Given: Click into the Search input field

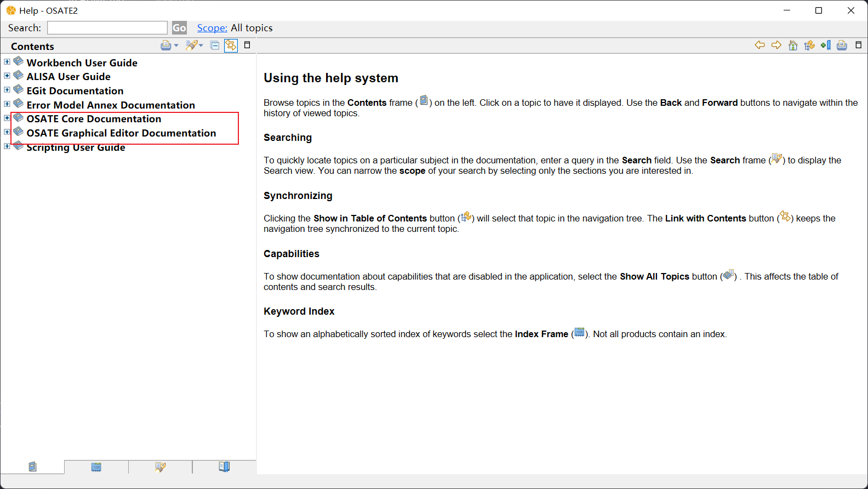Looking at the screenshot, I should click(107, 27).
